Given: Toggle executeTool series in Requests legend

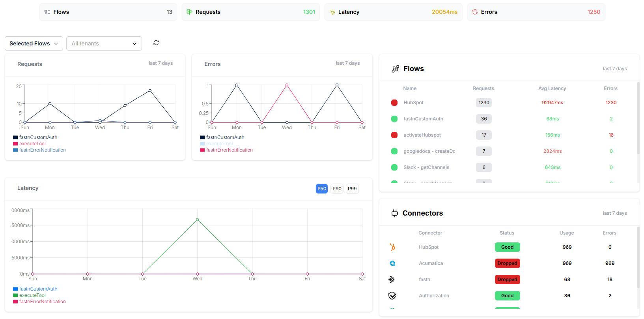Looking at the screenshot, I should pyautogui.click(x=30, y=144).
